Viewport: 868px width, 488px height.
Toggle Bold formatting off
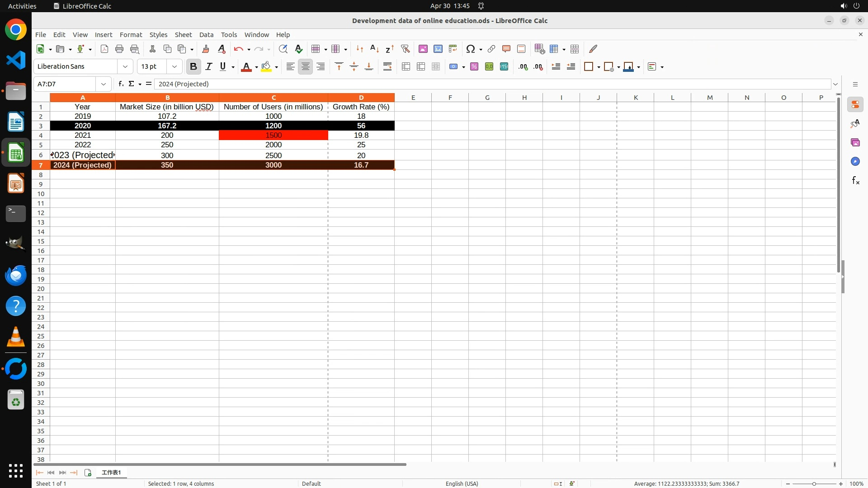pyautogui.click(x=193, y=67)
